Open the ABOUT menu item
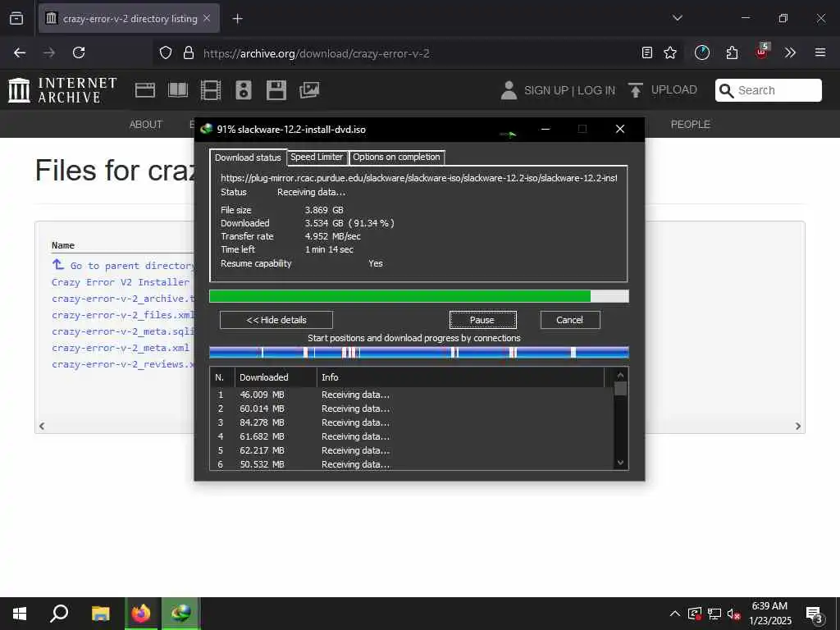This screenshot has height=630, width=840. [146, 125]
